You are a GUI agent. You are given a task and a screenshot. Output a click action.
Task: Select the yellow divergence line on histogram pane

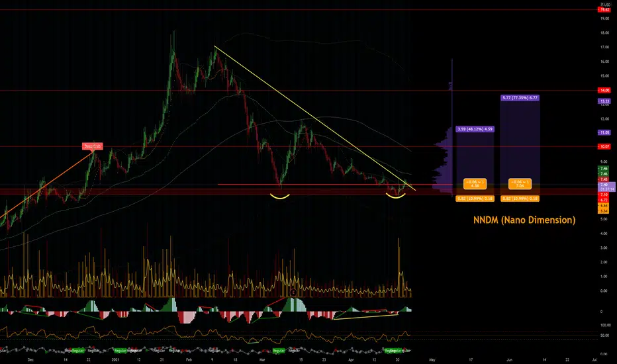366,317
